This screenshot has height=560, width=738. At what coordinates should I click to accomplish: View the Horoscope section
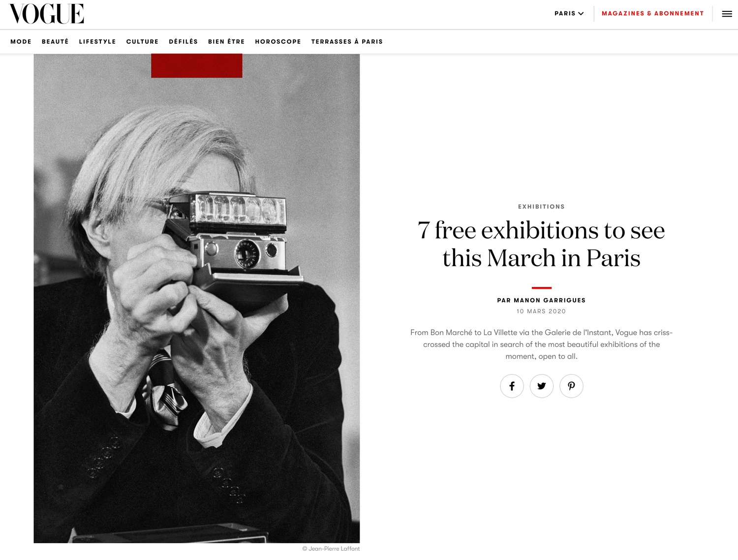coord(278,41)
